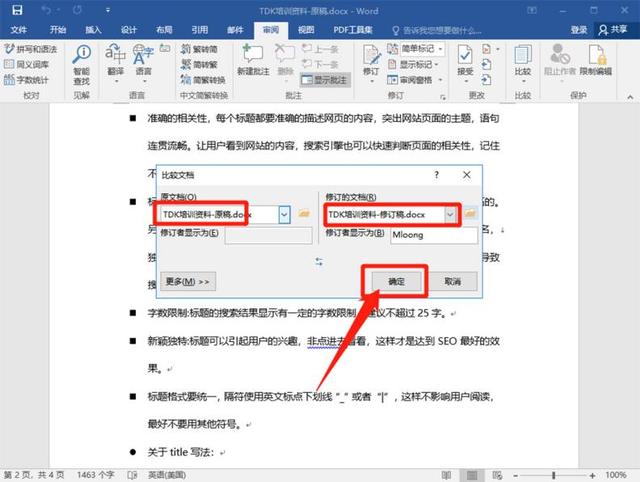Click the Mloong 修订者显示为 field

(x=434, y=235)
